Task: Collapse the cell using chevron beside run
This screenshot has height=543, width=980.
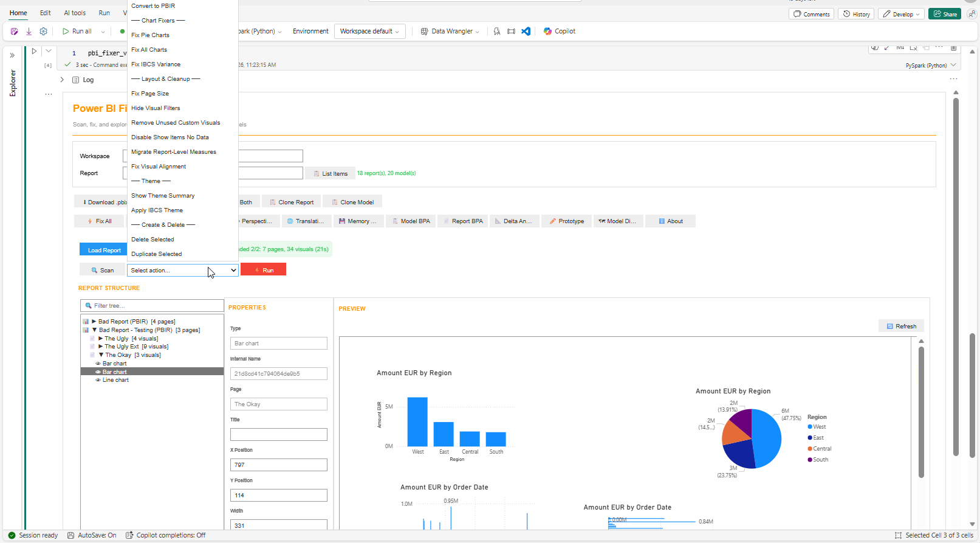Action: tap(49, 51)
